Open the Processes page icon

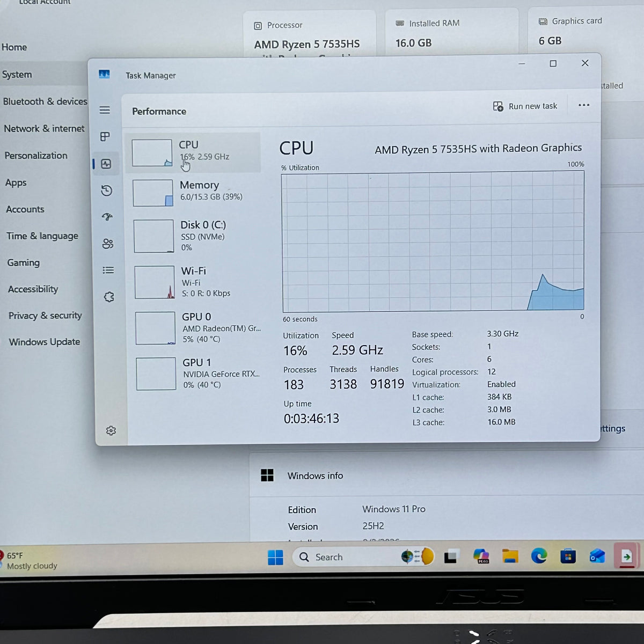click(x=105, y=136)
